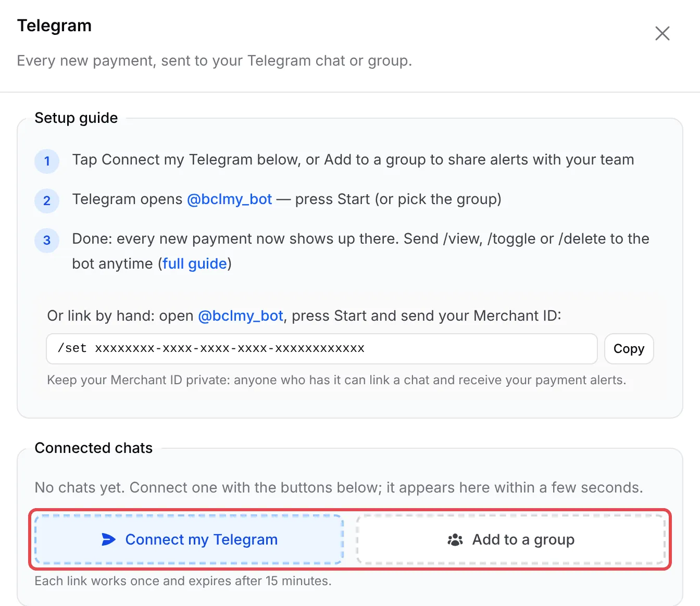Open the full guide link
Screen dimensions: 700x606
pyautogui.click(x=195, y=264)
